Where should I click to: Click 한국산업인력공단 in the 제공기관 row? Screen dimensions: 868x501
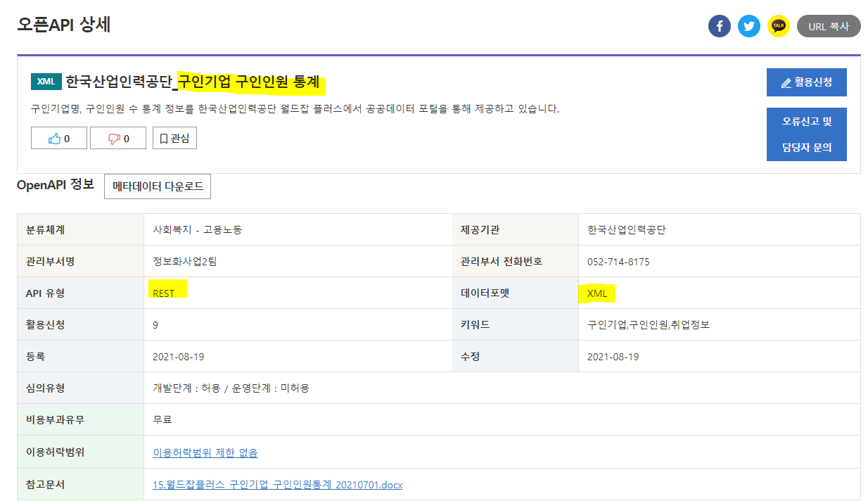(x=627, y=230)
